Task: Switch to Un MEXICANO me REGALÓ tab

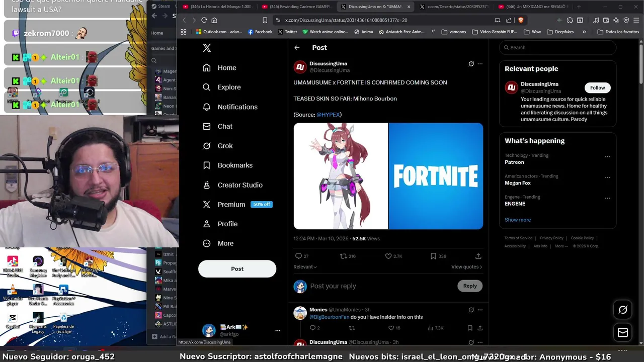Action: (x=533, y=7)
